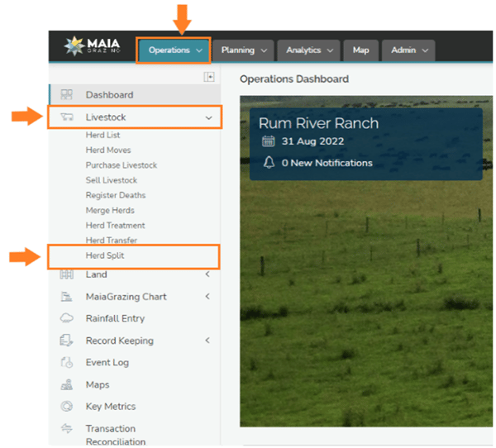Open the Operations dropdown menu

click(x=174, y=50)
